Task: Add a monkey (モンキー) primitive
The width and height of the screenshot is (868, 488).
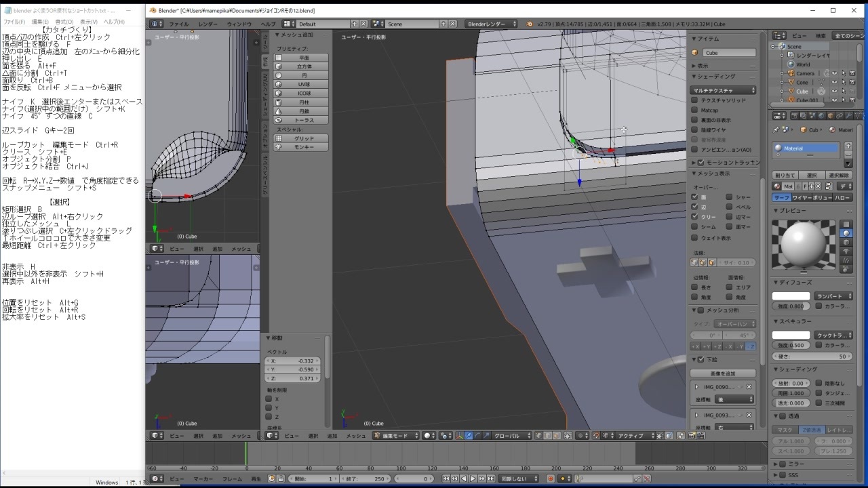Action: coord(301,146)
